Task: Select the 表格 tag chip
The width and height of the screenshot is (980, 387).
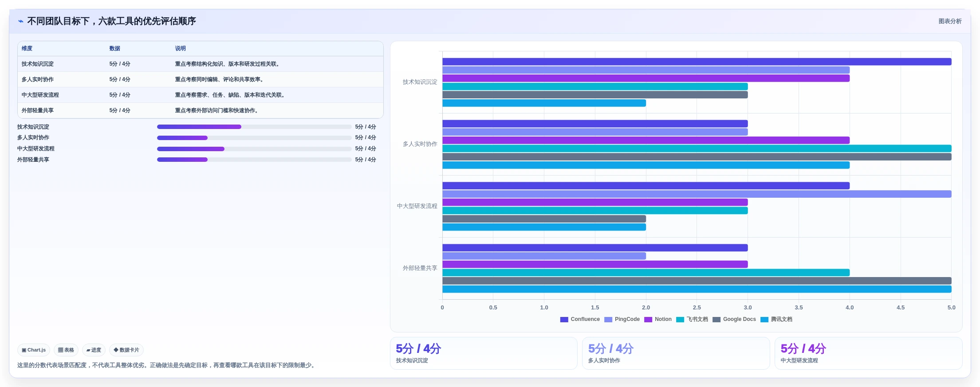Action: coord(66,350)
